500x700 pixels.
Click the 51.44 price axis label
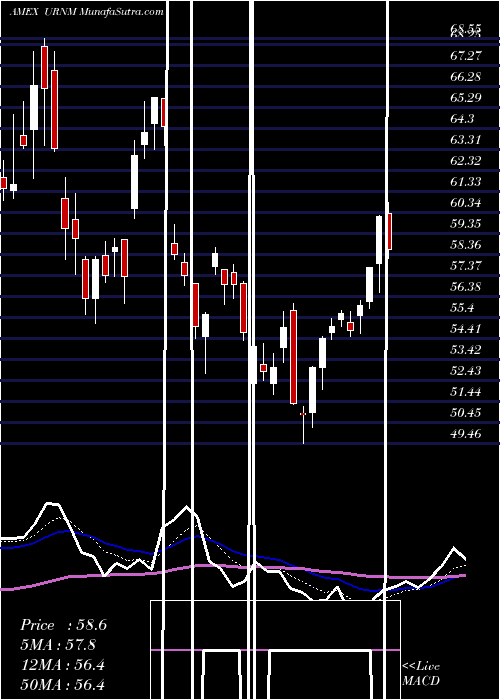tap(466, 392)
